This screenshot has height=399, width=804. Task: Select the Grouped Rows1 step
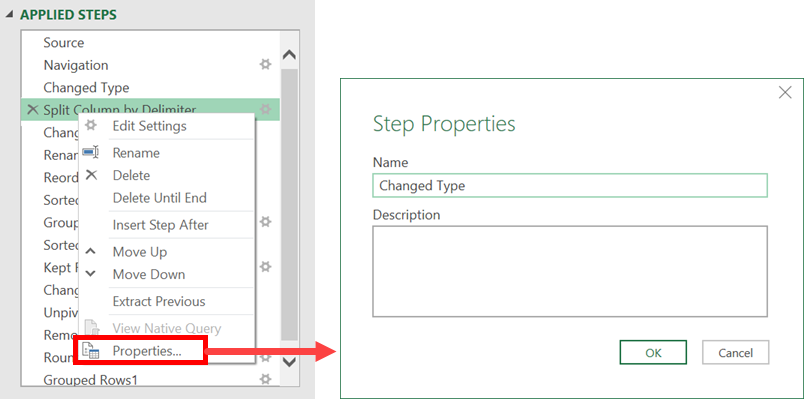[x=90, y=380]
